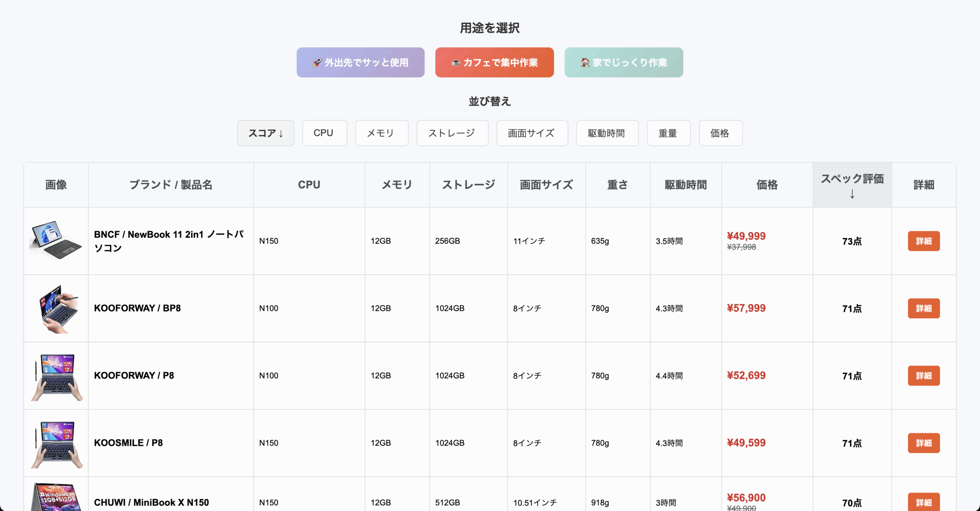
Task: Click the CHUWI / MiniBook X N150 name
Action: [x=152, y=503]
